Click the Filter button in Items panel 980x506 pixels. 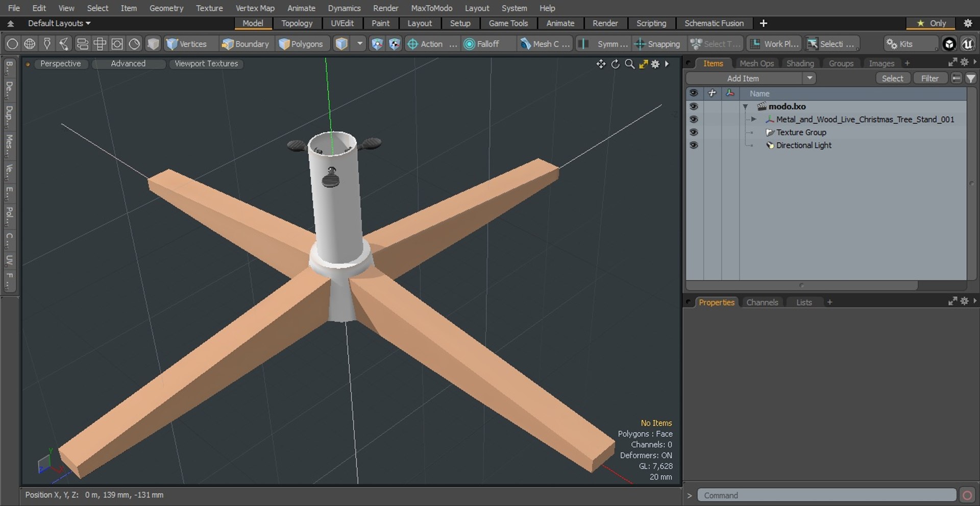pos(929,78)
